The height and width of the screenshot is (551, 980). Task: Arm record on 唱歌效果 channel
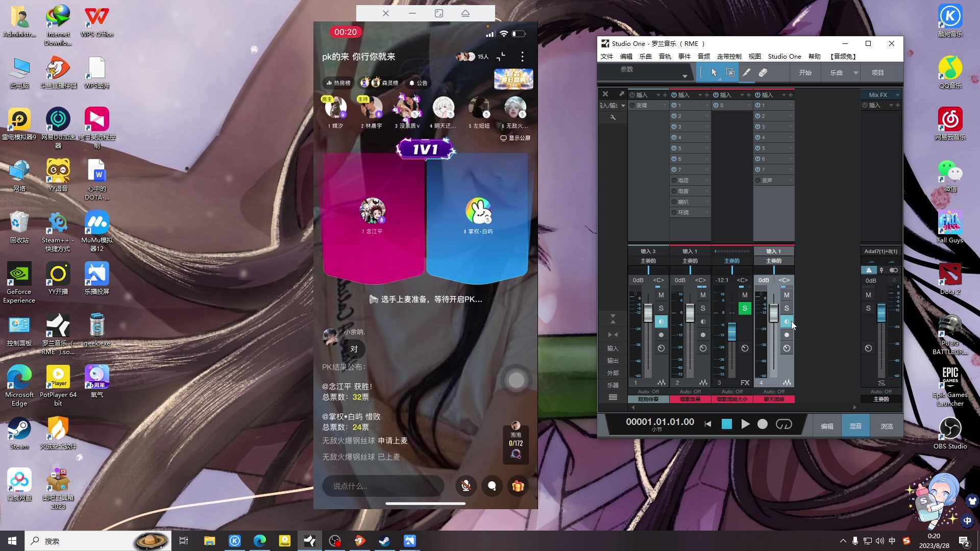click(x=703, y=335)
